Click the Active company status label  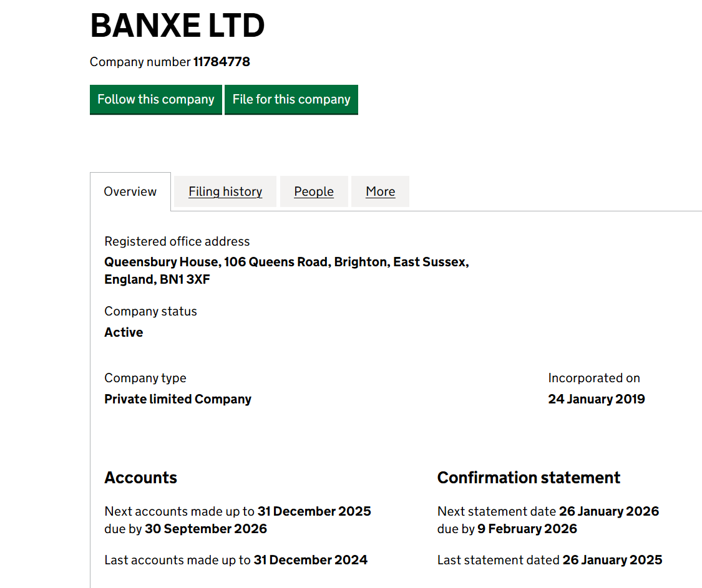[x=124, y=332]
